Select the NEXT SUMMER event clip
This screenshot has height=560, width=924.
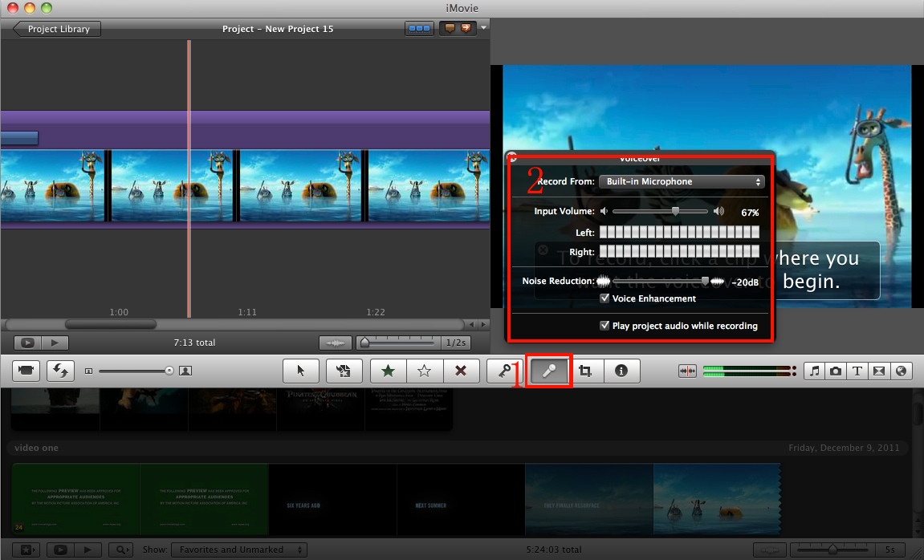pos(461,499)
